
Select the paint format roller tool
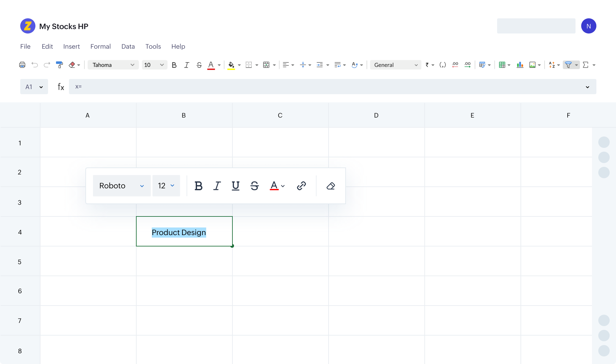click(x=59, y=65)
